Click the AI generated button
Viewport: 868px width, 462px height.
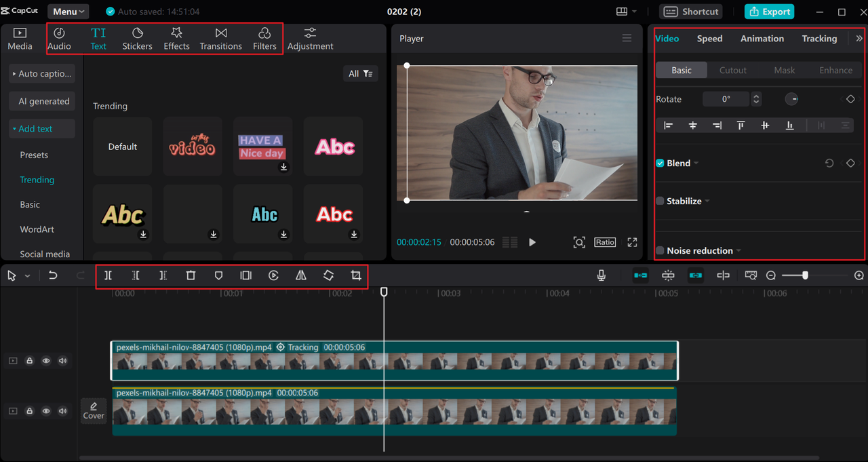click(42, 102)
